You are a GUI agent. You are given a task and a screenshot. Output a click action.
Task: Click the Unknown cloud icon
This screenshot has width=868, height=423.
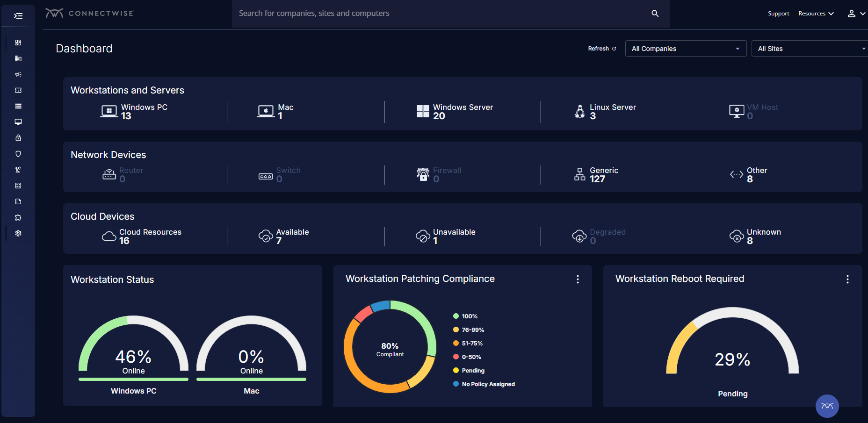[x=737, y=236]
